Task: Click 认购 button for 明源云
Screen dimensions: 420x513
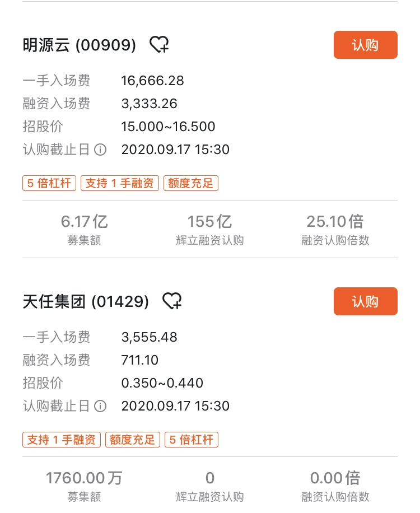Action: tap(365, 45)
